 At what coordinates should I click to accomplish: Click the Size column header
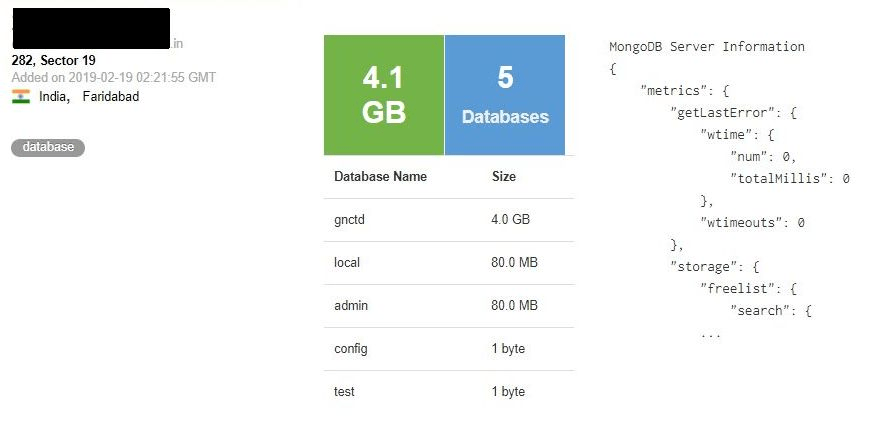(504, 177)
